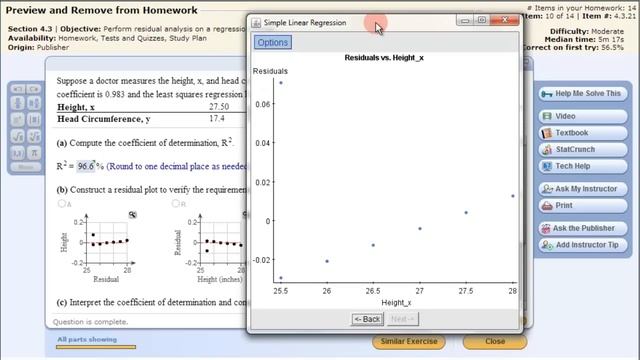640x360 pixels.
Task: Insert an exponent from math palette
Action: (18, 120)
